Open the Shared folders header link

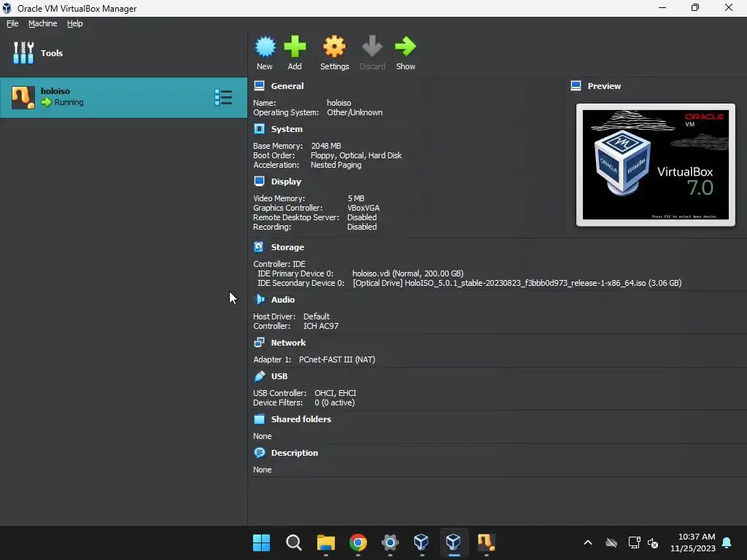point(301,419)
